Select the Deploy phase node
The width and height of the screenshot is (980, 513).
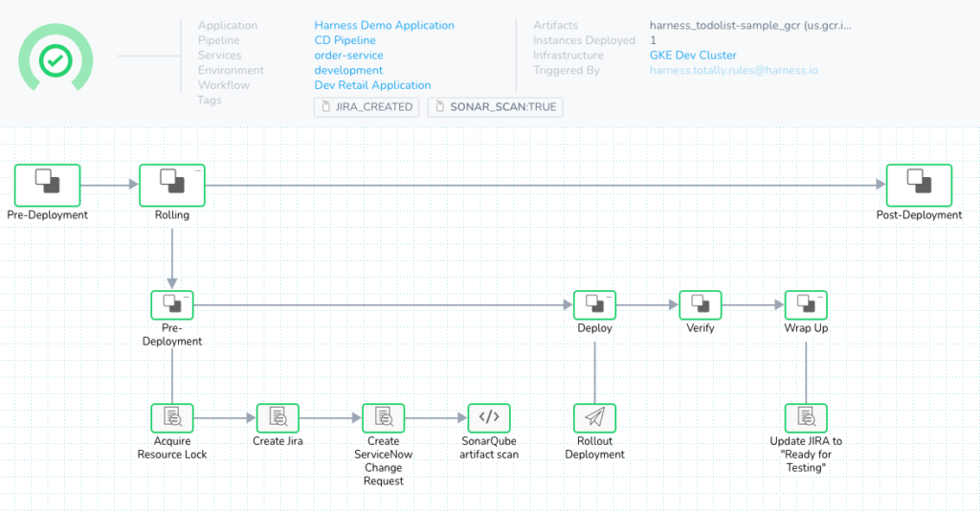coord(594,305)
